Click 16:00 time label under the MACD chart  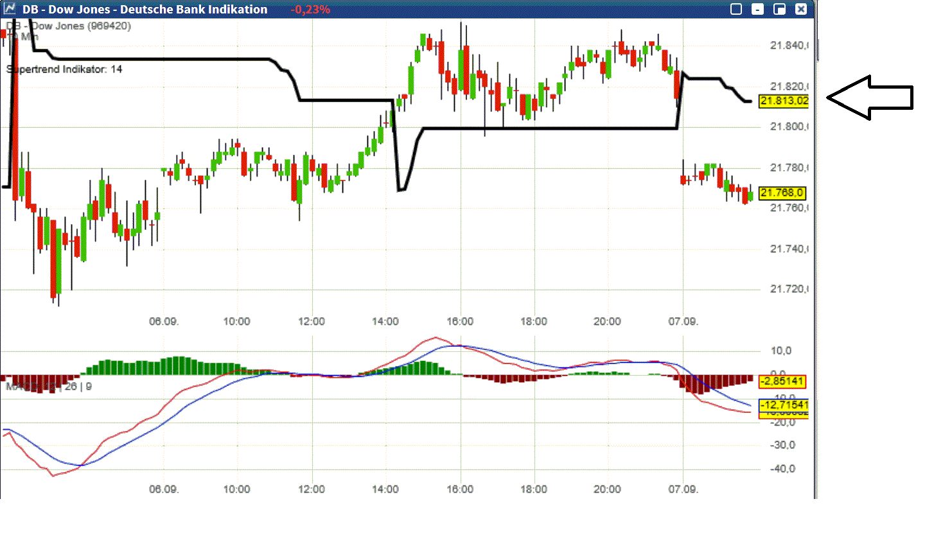(x=460, y=489)
